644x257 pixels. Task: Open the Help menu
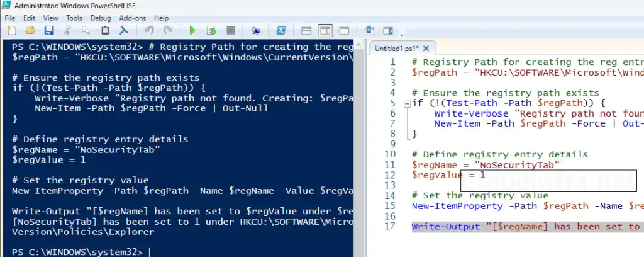(162, 18)
